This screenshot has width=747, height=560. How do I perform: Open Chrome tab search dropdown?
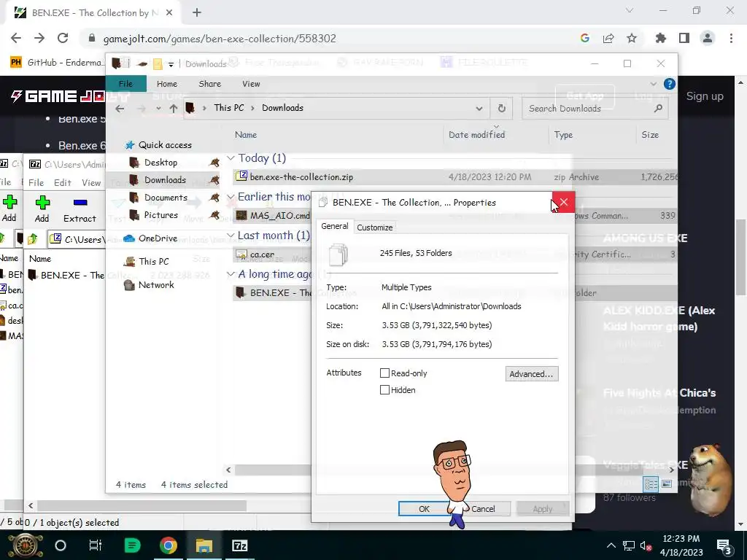tap(630, 10)
